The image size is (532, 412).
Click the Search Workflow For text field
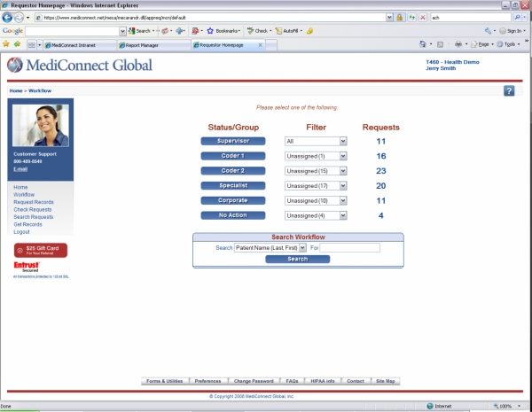(350, 248)
